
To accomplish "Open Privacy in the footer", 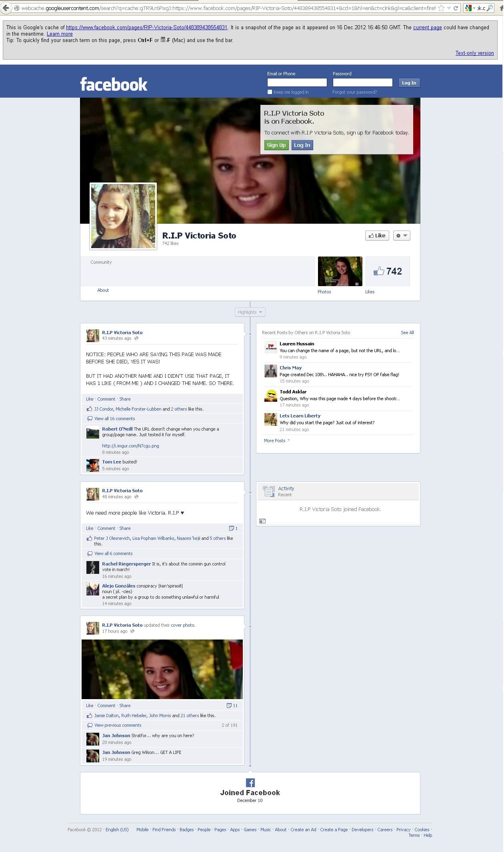I will click(404, 830).
